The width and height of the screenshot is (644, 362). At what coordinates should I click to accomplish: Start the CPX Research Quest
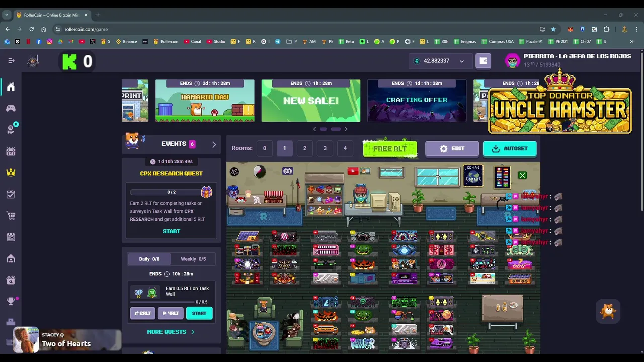[171, 231]
